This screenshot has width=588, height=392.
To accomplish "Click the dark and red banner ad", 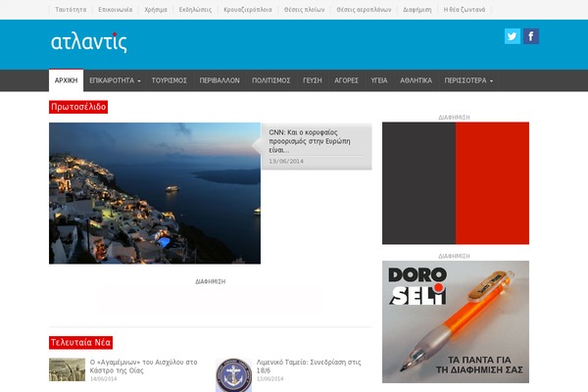I will (x=456, y=183).
